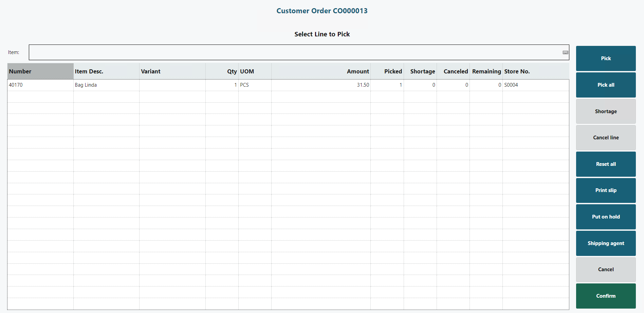The height and width of the screenshot is (313, 644).
Task: Sort by the Number column header
Action: point(40,71)
